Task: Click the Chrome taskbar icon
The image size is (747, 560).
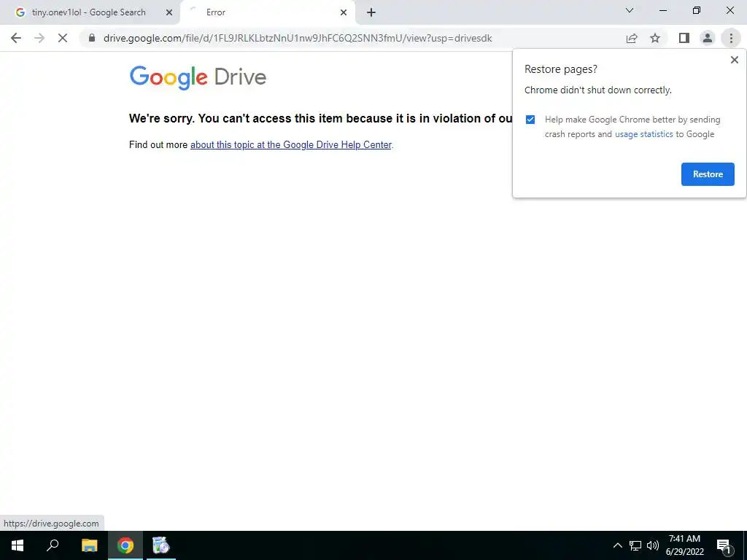Action: click(125, 545)
